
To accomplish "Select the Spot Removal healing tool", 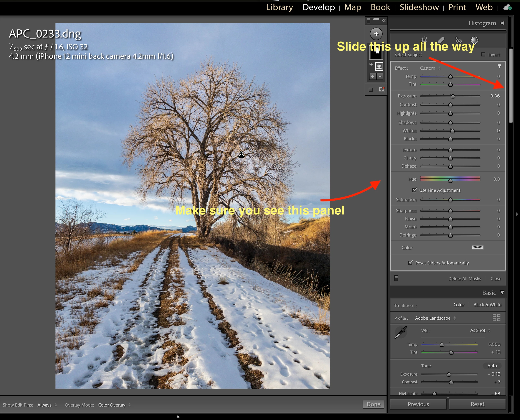I will (x=441, y=40).
